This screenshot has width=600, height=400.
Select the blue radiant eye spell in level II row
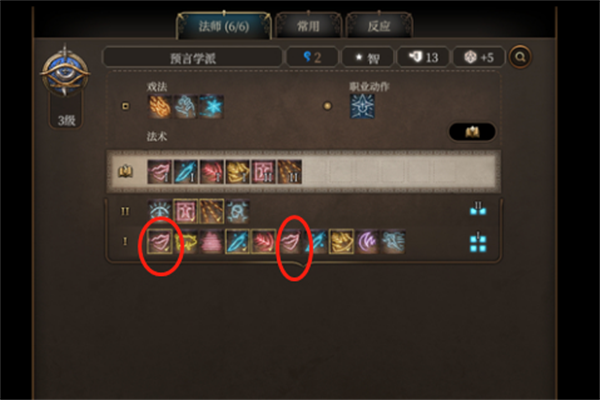click(160, 211)
